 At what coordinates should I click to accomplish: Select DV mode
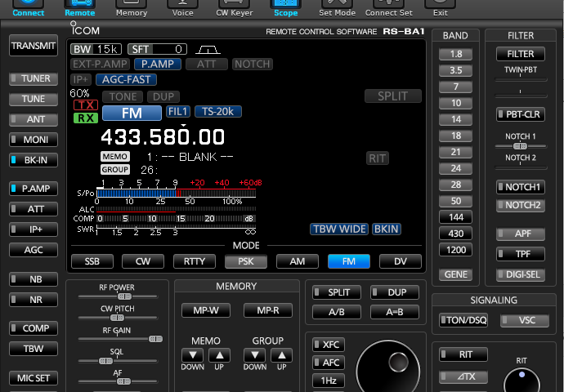[401, 261]
